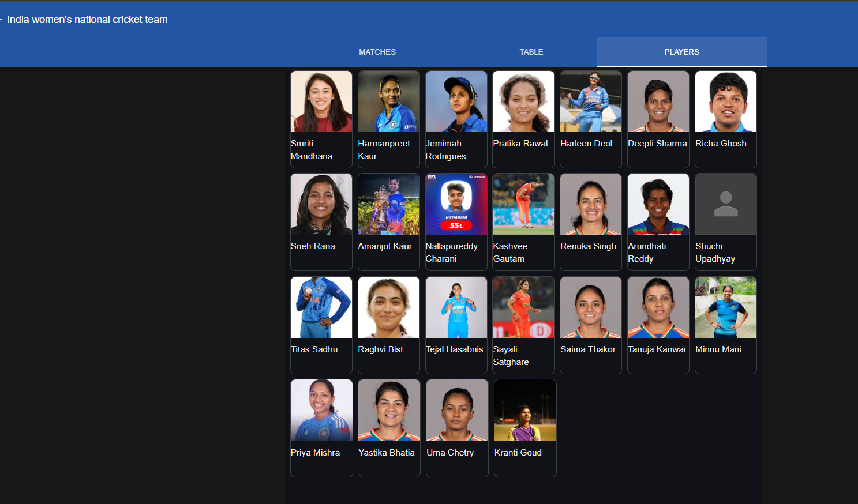Click Tanuja Kanwar's photo thumbnail
Screen dimensions: 858x504
[x=658, y=307]
